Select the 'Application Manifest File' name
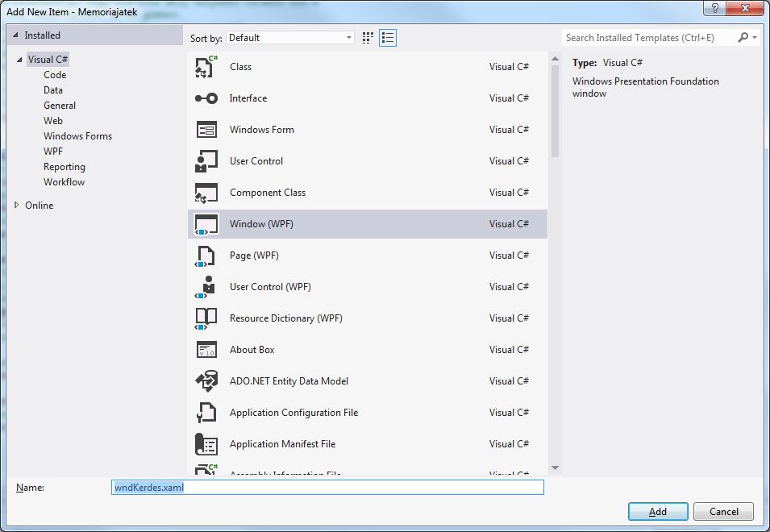 282,443
